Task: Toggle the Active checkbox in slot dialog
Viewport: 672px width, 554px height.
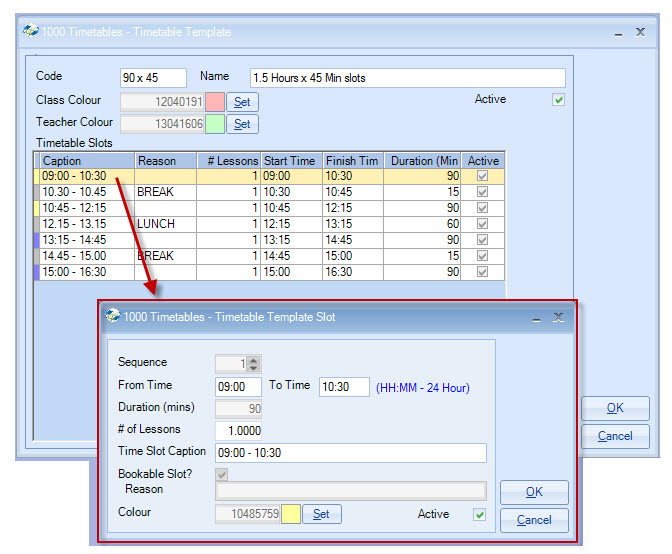Action: [x=479, y=515]
